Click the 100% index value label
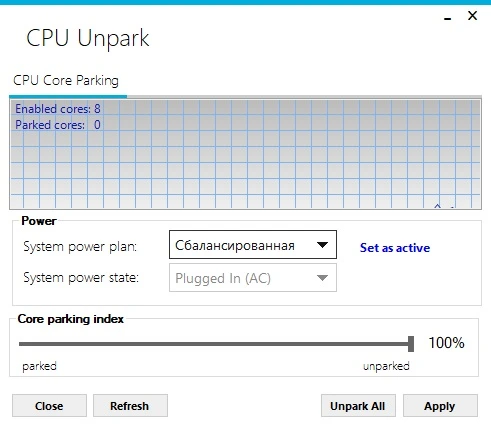The height and width of the screenshot is (438, 491). point(446,343)
